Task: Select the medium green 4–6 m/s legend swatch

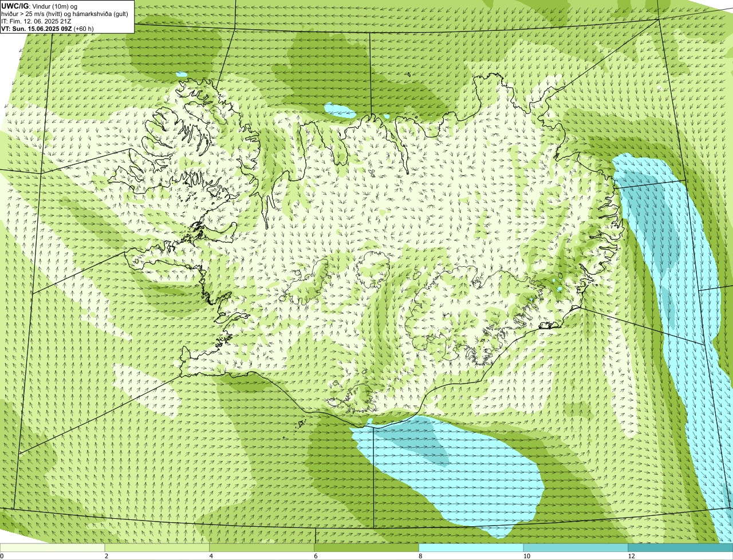Action: tap(262, 547)
